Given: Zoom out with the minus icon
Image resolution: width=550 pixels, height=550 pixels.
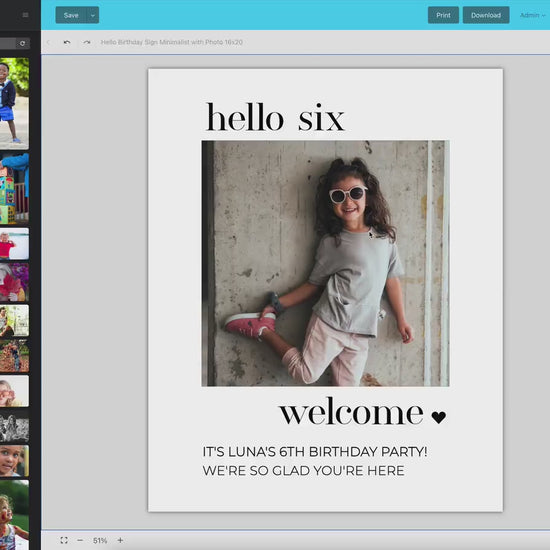Looking at the screenshot, I should 80,540.
